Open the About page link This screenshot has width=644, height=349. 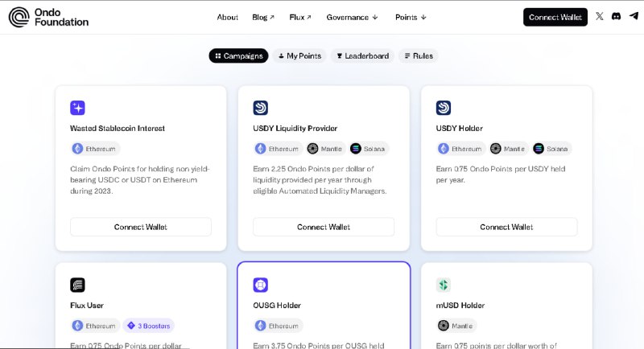pyautogui.click(x=227, y=17)
